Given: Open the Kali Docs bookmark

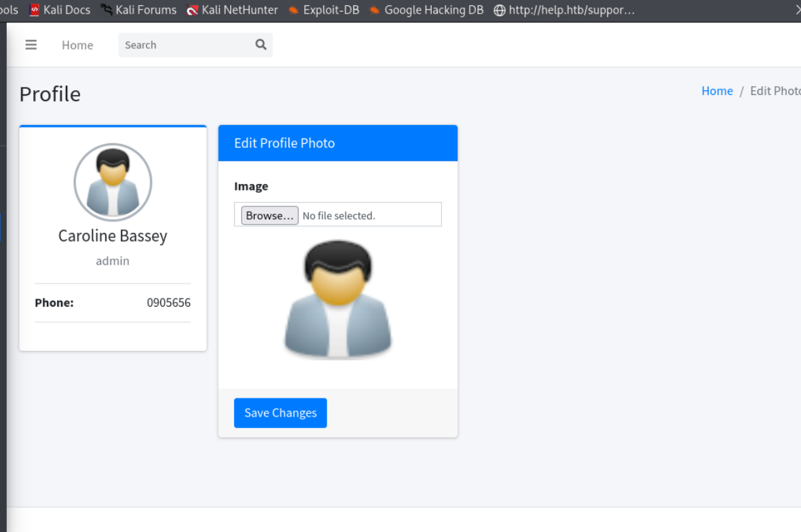Looking at the screenshot, I should [60, 10].
